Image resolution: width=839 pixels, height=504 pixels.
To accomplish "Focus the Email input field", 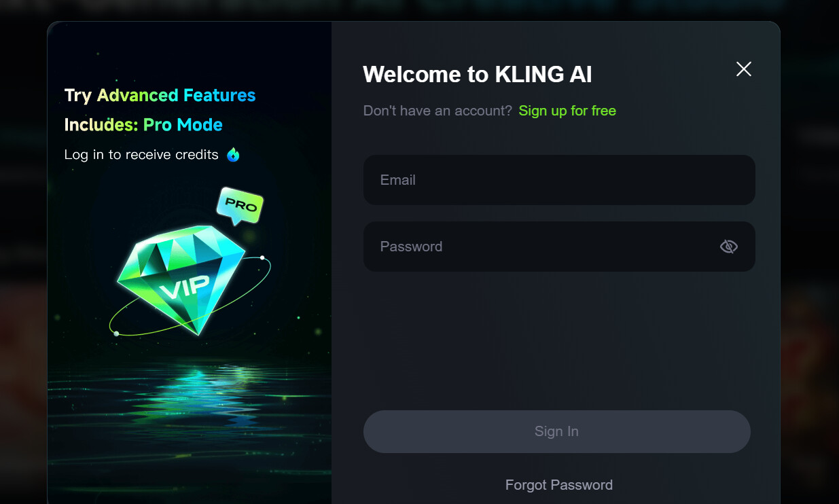I will (x=559, y=180).
